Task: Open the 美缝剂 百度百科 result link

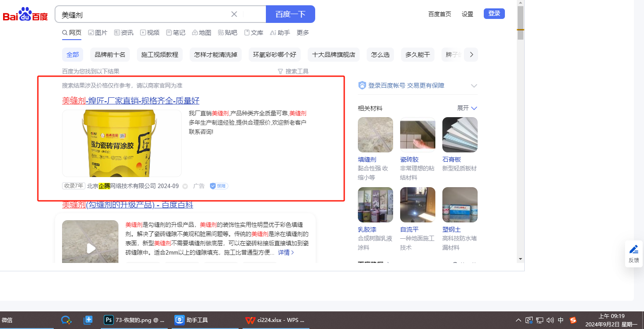Action: point(128,205)
